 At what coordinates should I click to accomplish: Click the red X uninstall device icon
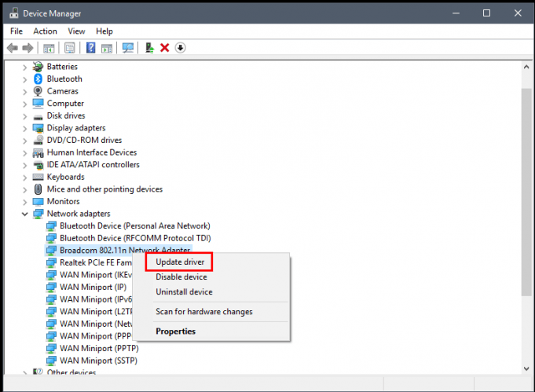165,48
